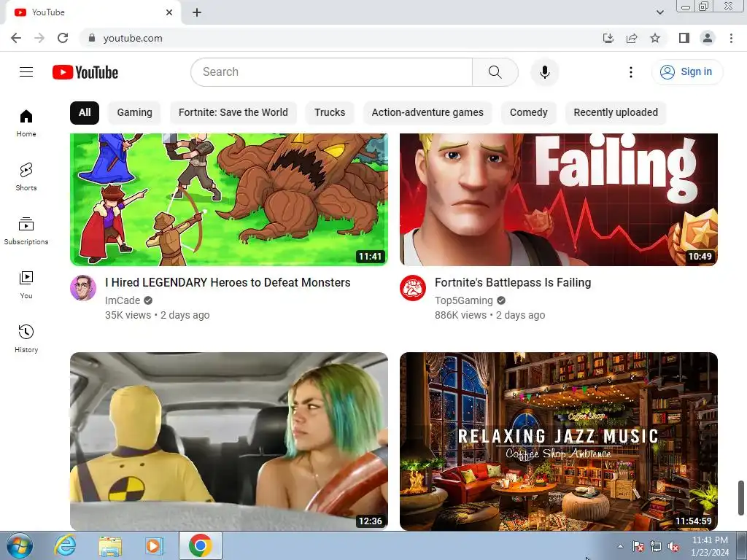Open the Fortnite Failing video thumbnail
The width and height of the screenshot is (747, 560).
(558, 200)
